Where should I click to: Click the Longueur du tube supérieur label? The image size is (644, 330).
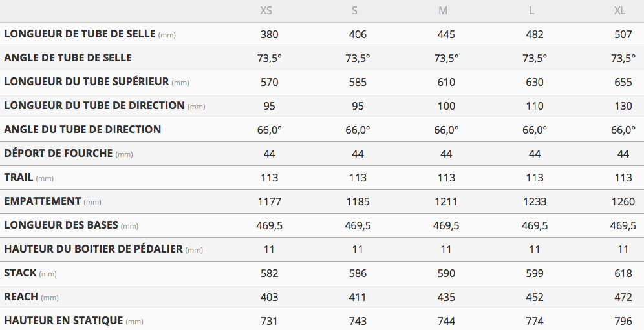click(87, 82)
